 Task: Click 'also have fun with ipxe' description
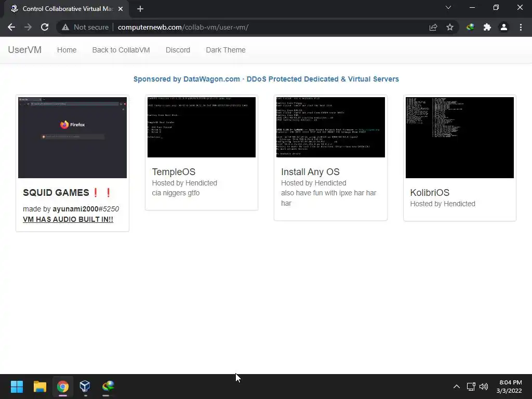[x=328, y=198]
